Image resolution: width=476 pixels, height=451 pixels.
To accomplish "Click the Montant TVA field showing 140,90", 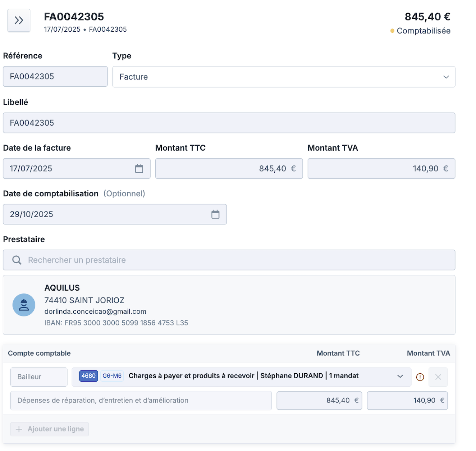I will (x=381, y=169).
